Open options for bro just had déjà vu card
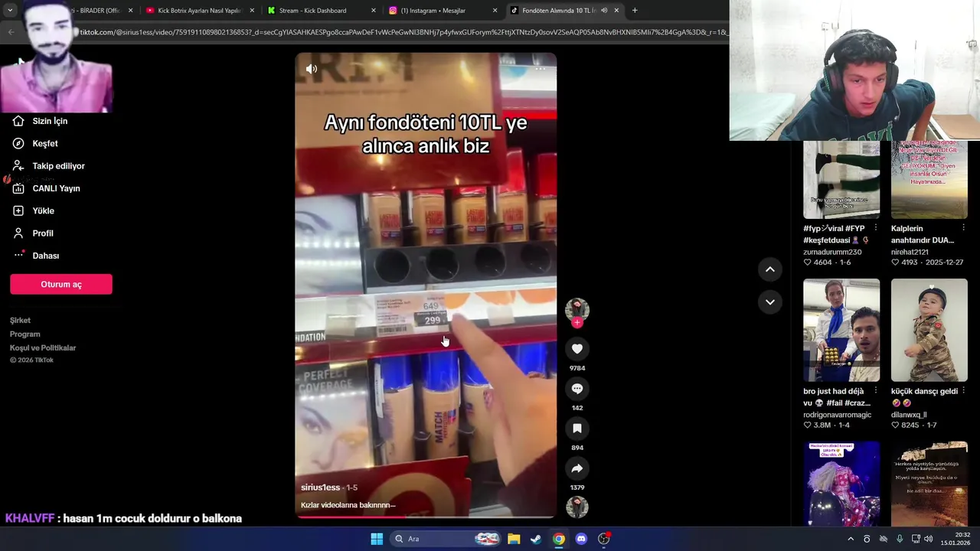 [876, 391]
